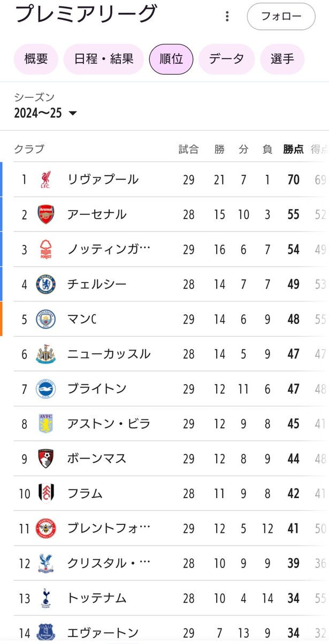Click the Nottingham Forest crest icon
This screenshot has width=329, height=644.
(x=45, y=250)
